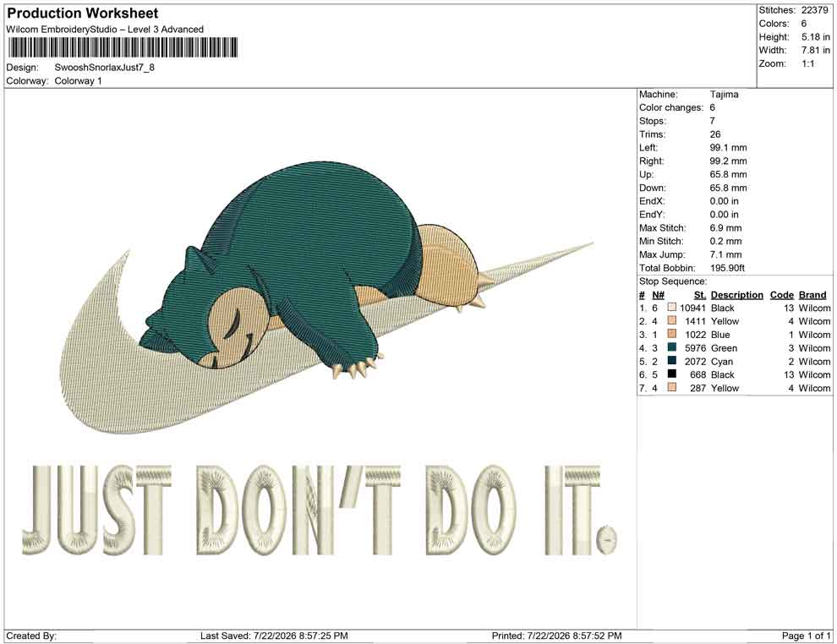The image size is (837, 644).
Task: Select design name 'SwooshSnorlaxJust7_8'
Action: (x=105, y=68)
